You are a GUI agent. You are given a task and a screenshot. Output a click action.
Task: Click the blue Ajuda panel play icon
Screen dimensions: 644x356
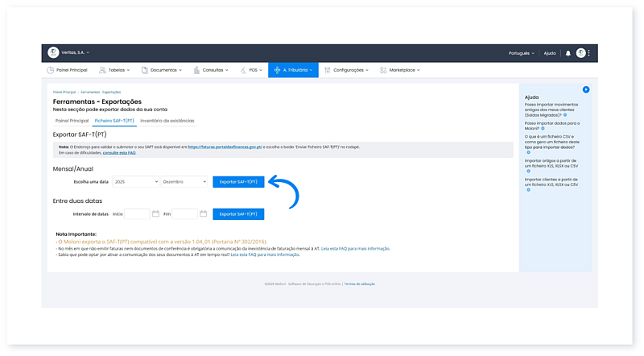(x=586, y=89)
